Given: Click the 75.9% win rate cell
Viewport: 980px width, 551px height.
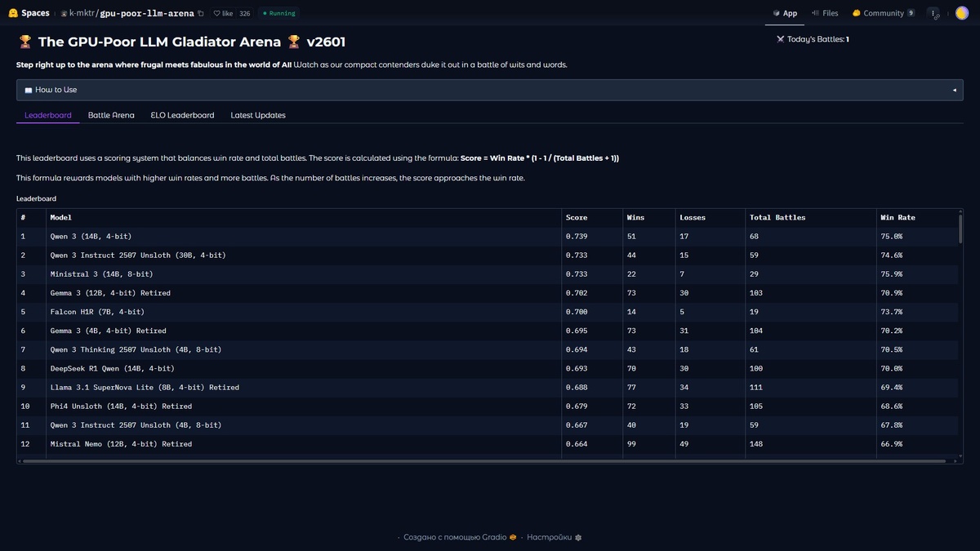Looking at the screenshot, I should [x=916, y=273].
